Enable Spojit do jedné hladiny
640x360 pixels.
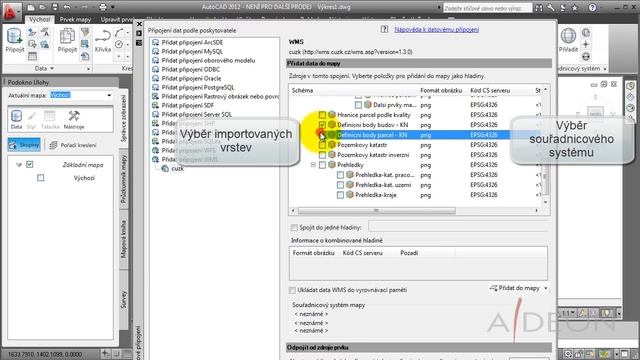click(294, 227)
